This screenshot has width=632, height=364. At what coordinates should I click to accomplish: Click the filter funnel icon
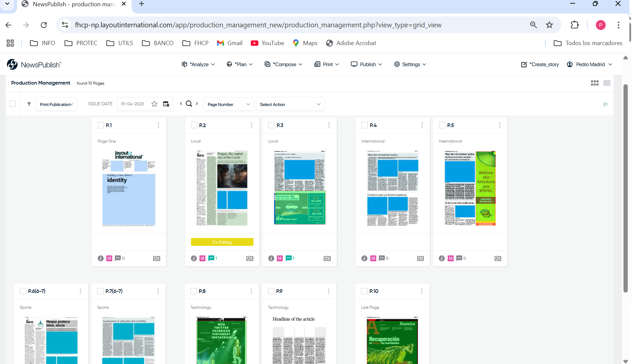tap(29, 104)
